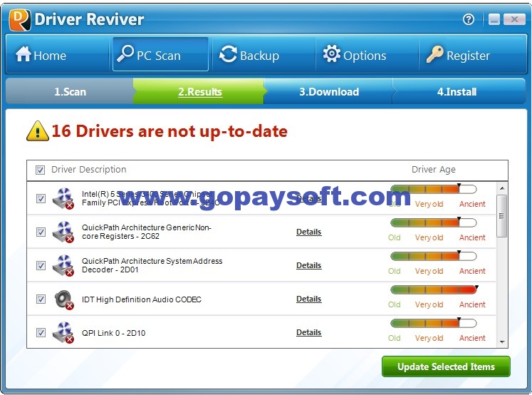Switch to the Backup tab
This screenshot has height=395, width=532.
[x=264, y=54]
